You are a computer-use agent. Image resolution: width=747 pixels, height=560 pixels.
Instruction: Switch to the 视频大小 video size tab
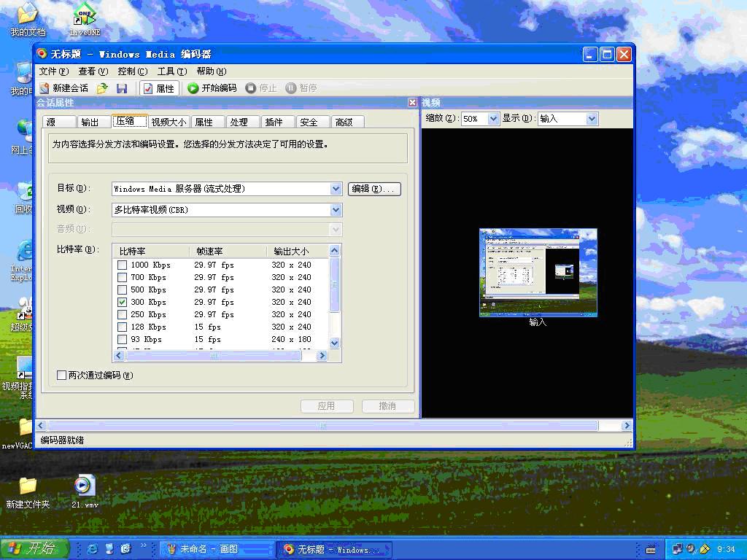(169, 122)
